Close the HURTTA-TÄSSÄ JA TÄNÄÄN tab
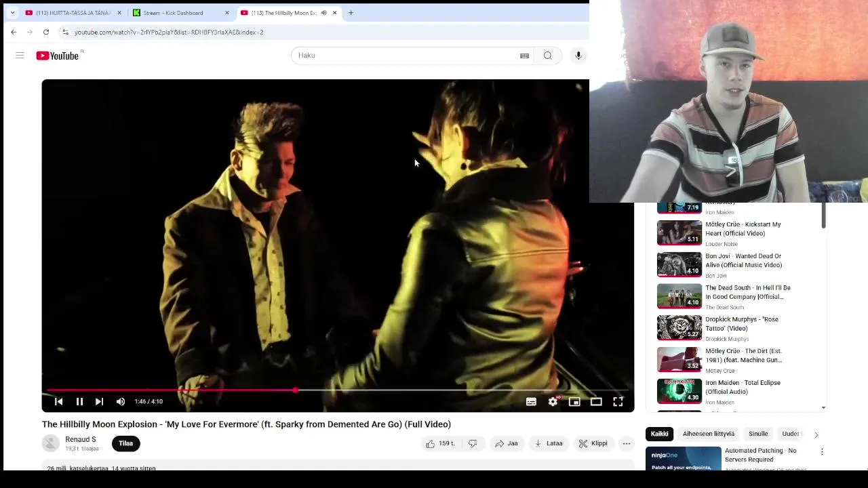The image size is (868, 488). point(119,13)
